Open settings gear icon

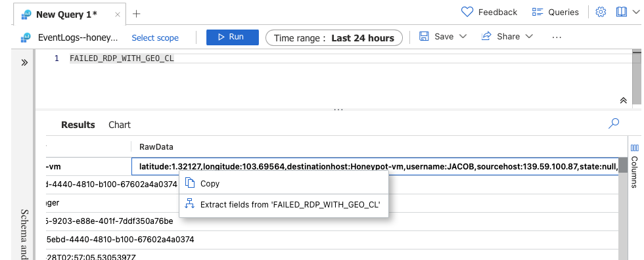(x=601, y=12)
